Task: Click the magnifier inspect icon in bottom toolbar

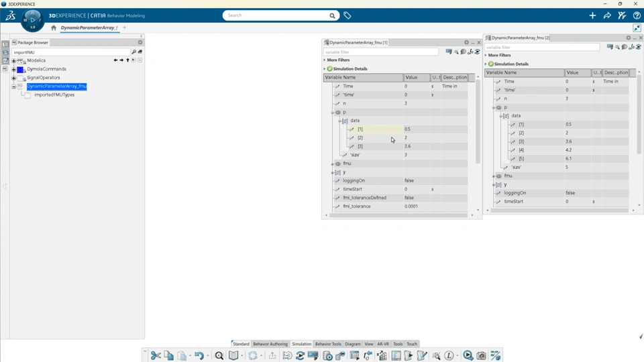Action: pyautogui.click(x=219, y=355)
